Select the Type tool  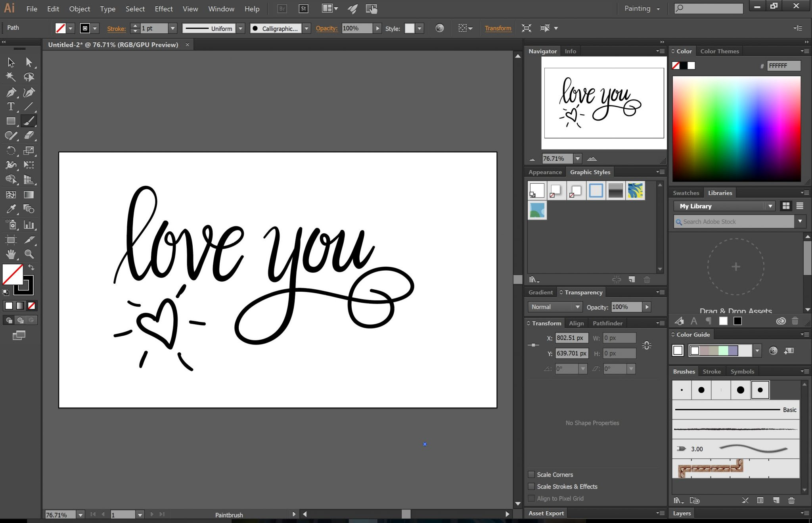tap(11, 106)
